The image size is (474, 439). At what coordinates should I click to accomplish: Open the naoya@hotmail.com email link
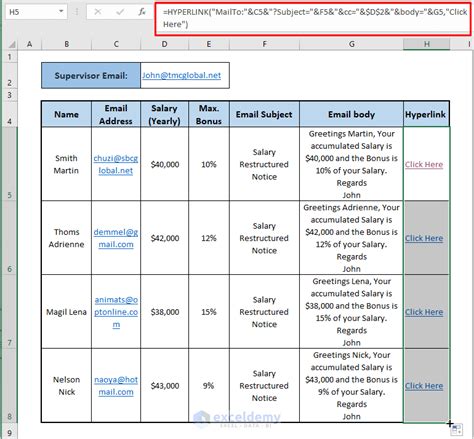(x=116, y=386)
